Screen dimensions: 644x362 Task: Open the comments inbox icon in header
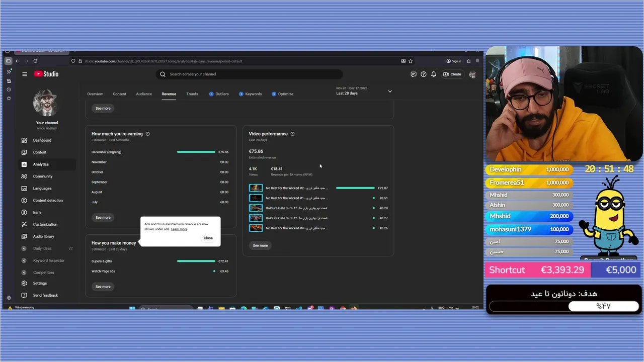pyautogui.click(x=414, y=74)
